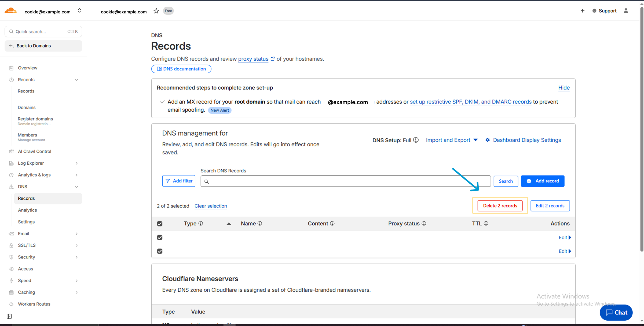Go to Overview in sidebar
The image size is (644, 326).
pos(28,68)
